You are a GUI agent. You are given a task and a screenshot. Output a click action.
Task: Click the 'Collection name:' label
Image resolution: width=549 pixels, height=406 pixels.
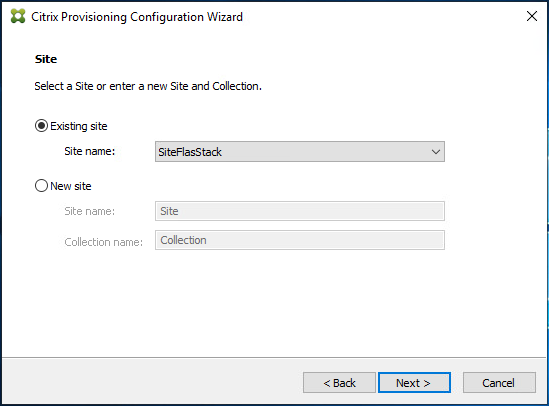[104, 242]
